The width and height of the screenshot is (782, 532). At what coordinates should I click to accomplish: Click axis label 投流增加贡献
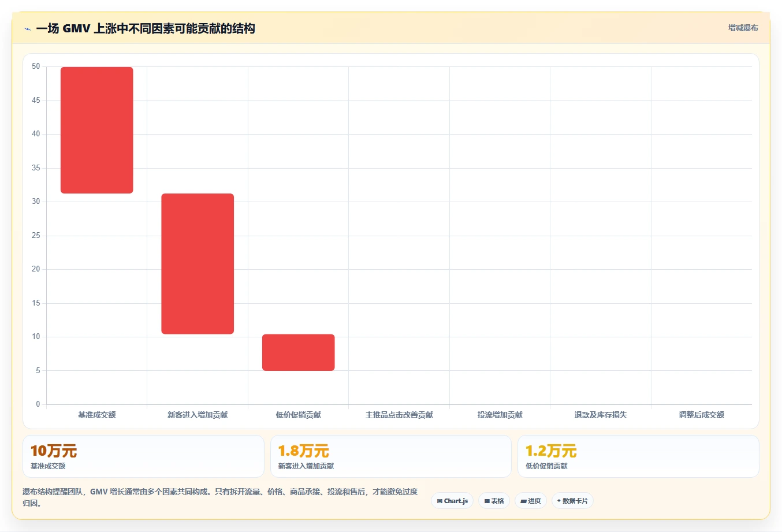click(500, 415)
